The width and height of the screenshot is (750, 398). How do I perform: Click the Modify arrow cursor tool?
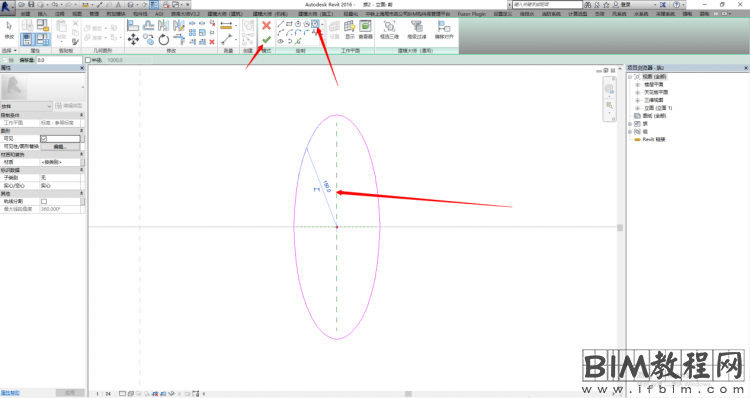tap(9, 30)
